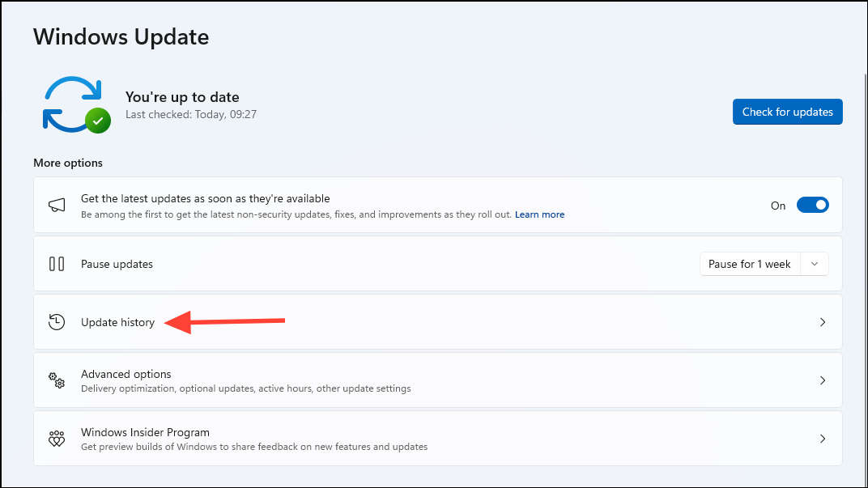Click the 'Pause updates' label
Screen dimensions: 868x488
tap(117, 264)
